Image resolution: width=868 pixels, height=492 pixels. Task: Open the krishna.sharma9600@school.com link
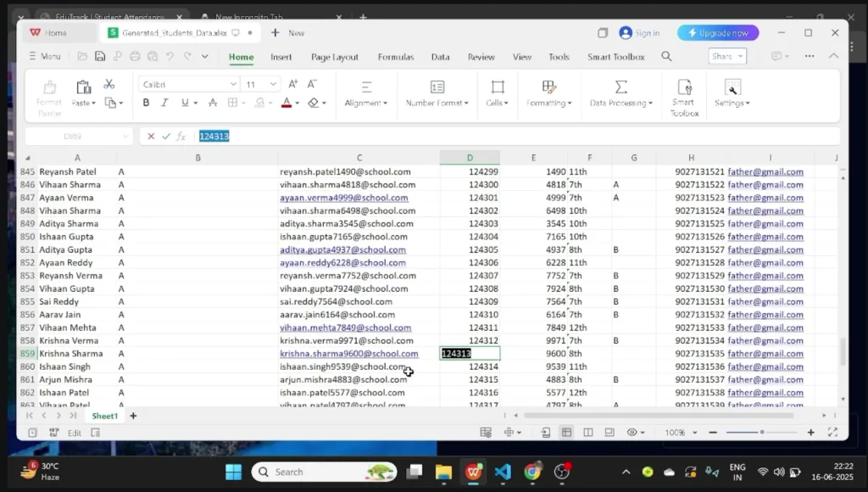(348, 354)
